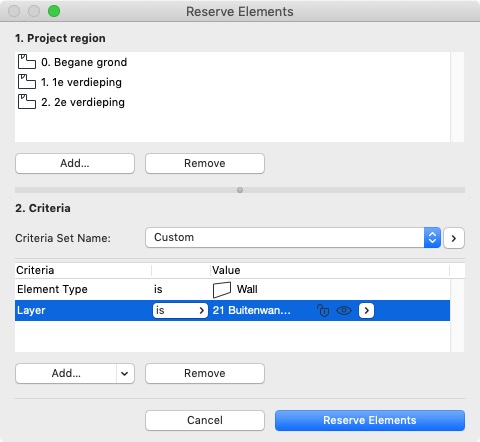Click Remove under the criteria list
The width and height of the screenshot is (480, 442).
[x=205, y=373]
